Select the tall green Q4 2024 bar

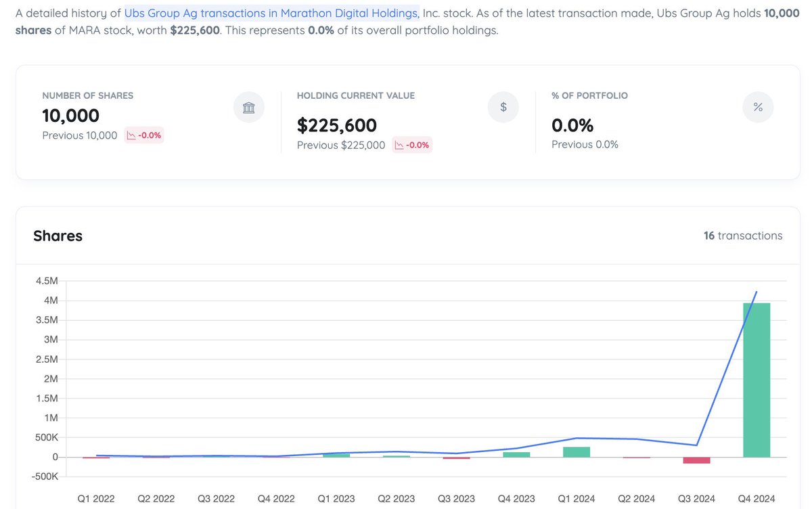pos(757,380)
